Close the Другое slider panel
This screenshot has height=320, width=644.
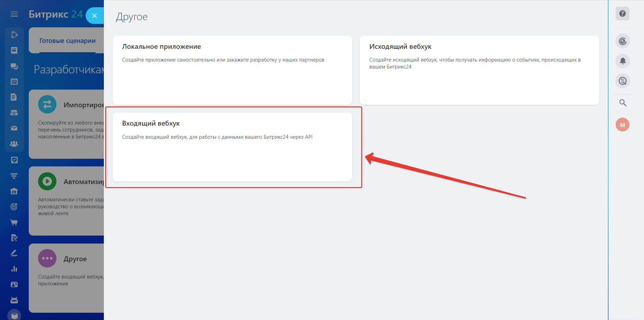(x=95, y=16)
